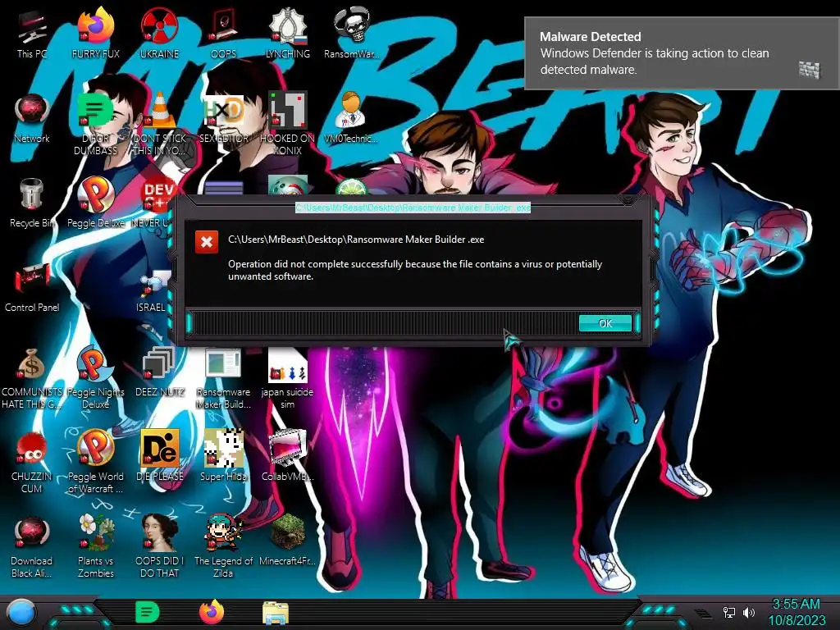Select the Plants vs Zombies icon

click(95, 546)
